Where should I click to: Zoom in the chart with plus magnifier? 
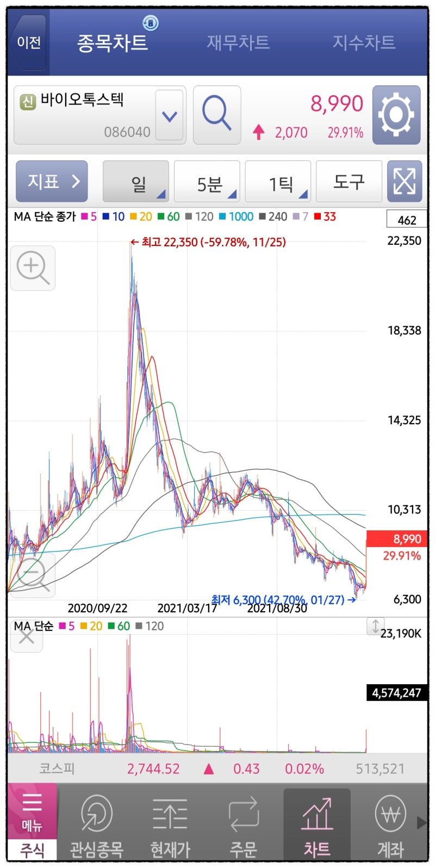(33, 268)
